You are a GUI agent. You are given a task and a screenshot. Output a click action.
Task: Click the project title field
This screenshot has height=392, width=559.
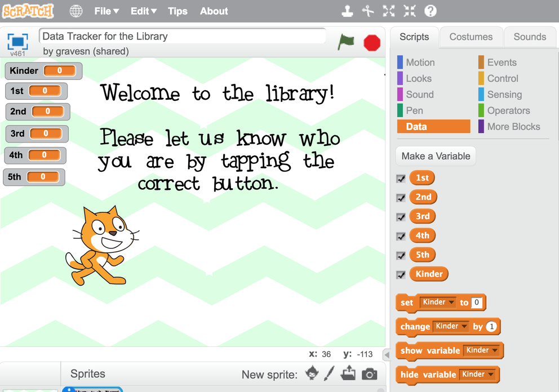pyautogui.click(x=182, y=36)
